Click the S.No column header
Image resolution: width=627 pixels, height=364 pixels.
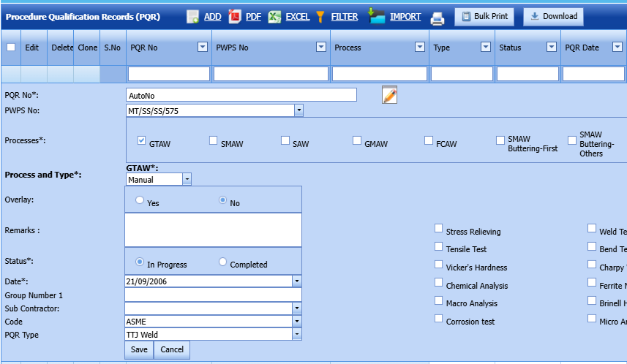coord(113,48)
